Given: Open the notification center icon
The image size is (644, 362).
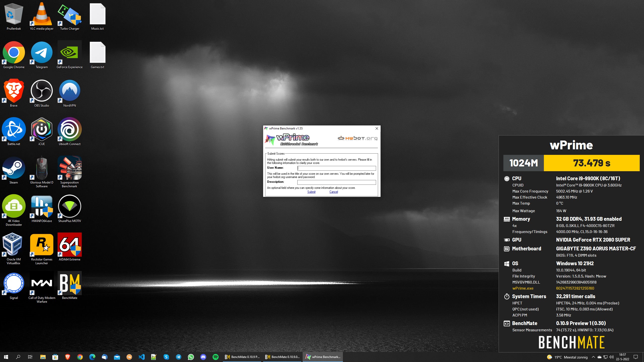Looking at the screenshot, I should click(636, 357).
